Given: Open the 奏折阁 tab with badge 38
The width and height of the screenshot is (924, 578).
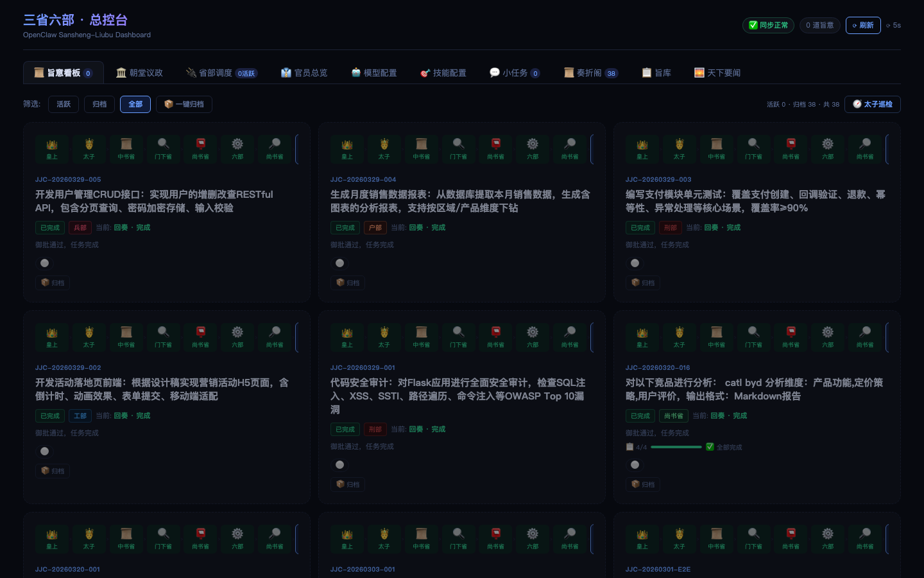Looking at the screenshot, I should 590,73.
